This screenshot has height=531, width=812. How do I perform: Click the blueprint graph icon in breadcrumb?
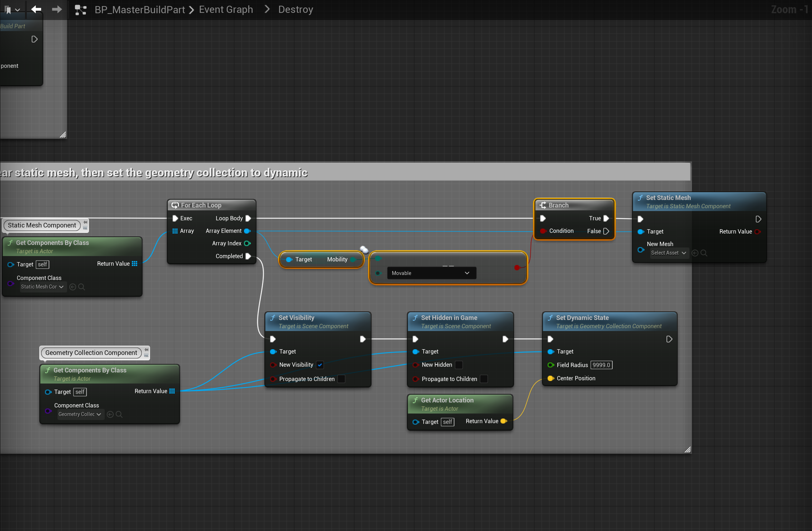[x=81, y=10]
